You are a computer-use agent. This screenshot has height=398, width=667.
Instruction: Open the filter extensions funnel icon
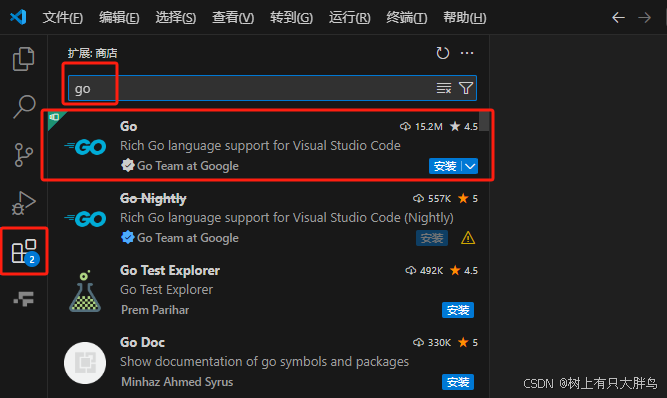coord(466,88)
